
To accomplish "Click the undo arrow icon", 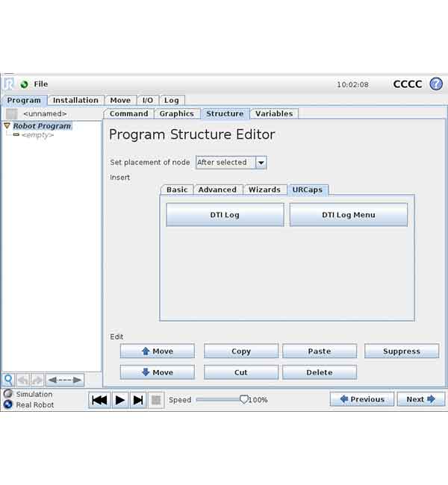I will (x=23, y=380).
